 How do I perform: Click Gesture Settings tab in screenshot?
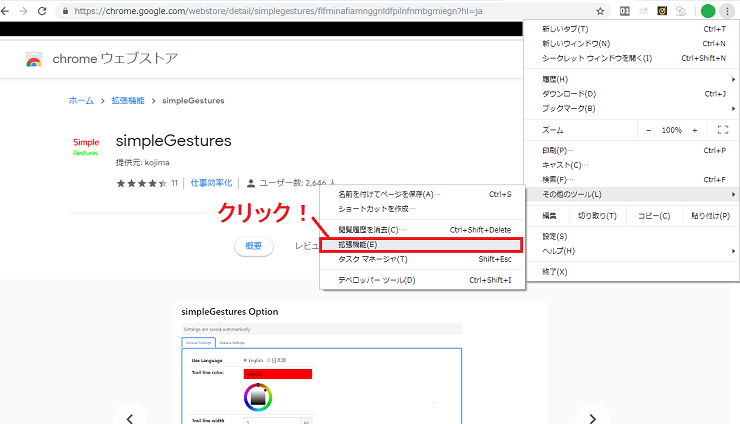tap(232, 343)
